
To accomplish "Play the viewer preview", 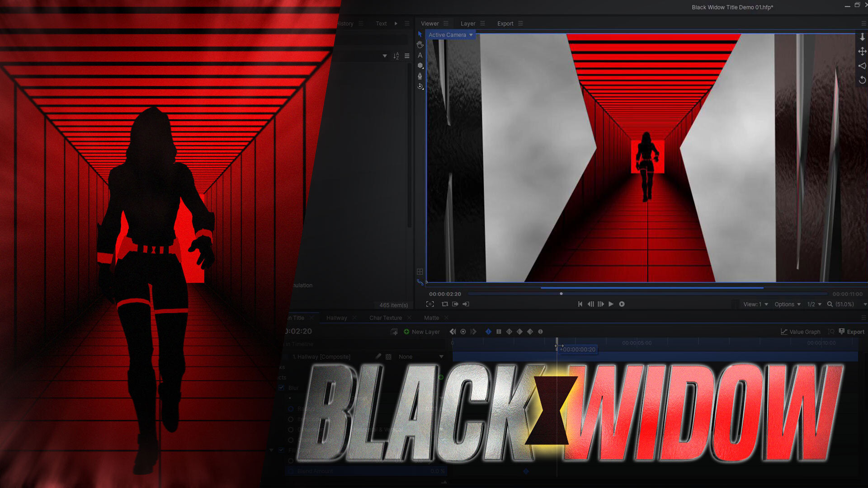I will (x=611, y=304).
